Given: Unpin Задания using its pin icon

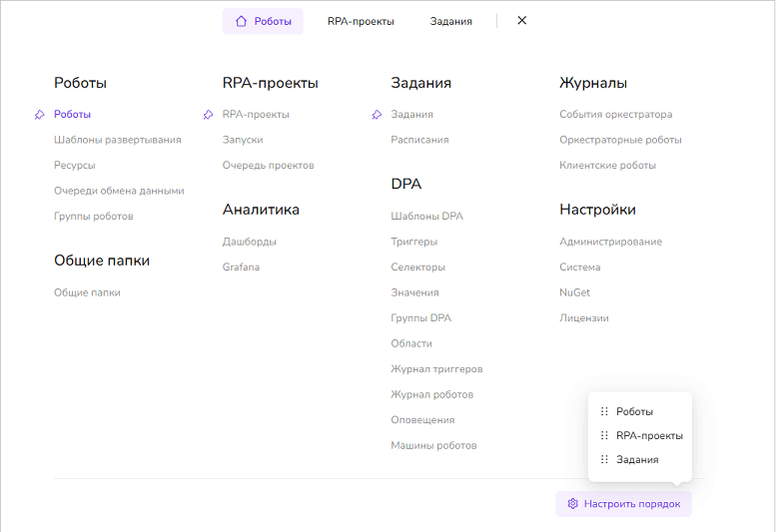Looking at the screenshot, I should [x=377, y=115].
